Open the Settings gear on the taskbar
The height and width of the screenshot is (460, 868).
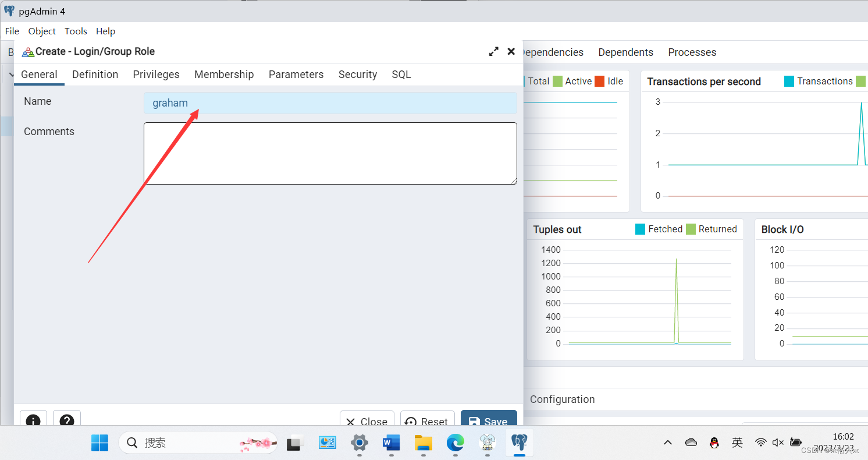[359, 443]
